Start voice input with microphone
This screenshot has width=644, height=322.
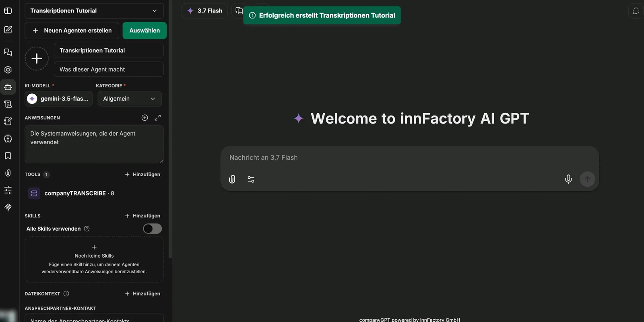(x=568, y=179)
